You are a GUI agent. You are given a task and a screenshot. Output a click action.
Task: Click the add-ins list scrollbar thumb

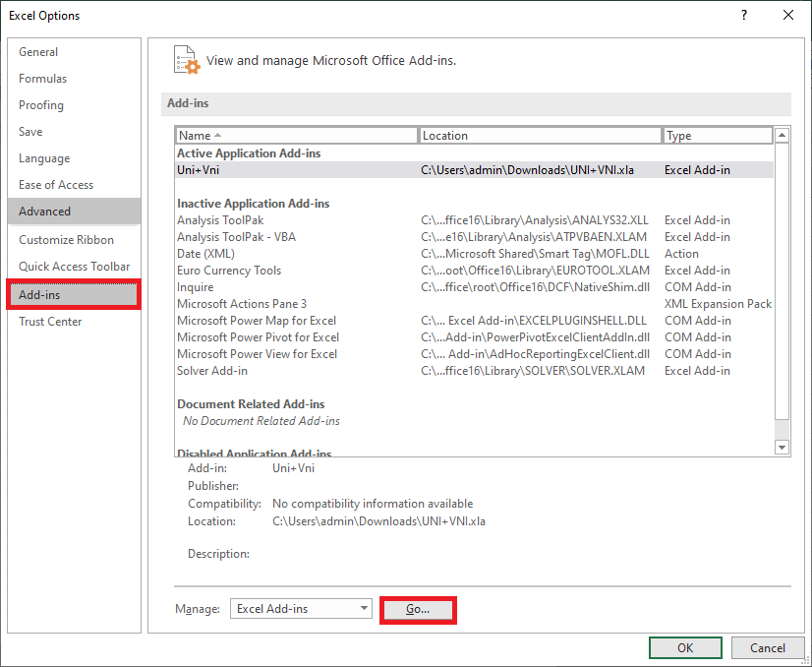(x=782, y=282)
